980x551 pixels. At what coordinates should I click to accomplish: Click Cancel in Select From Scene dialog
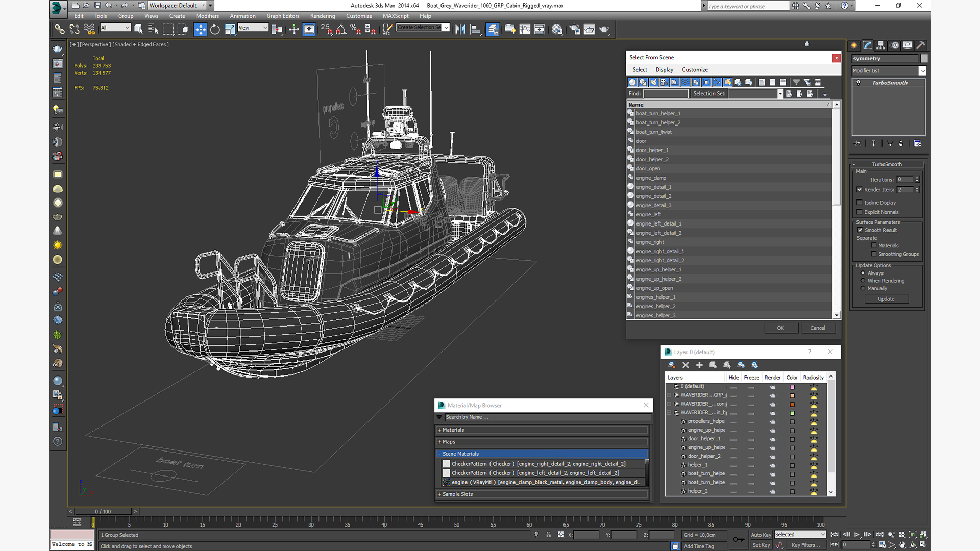click(818, 328)
